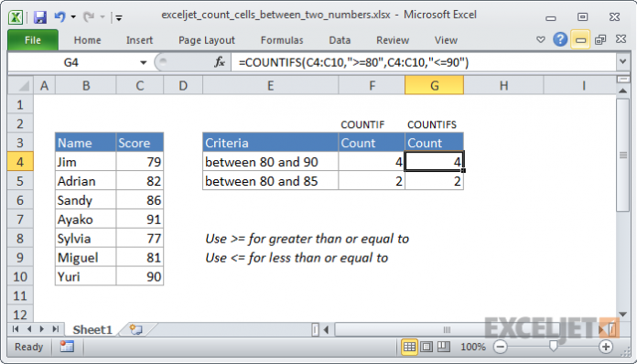Viewport: 637px width, 364px height.
Task: Restore the workbook window size
Action: pyautogui.click(x=600, y=39)
